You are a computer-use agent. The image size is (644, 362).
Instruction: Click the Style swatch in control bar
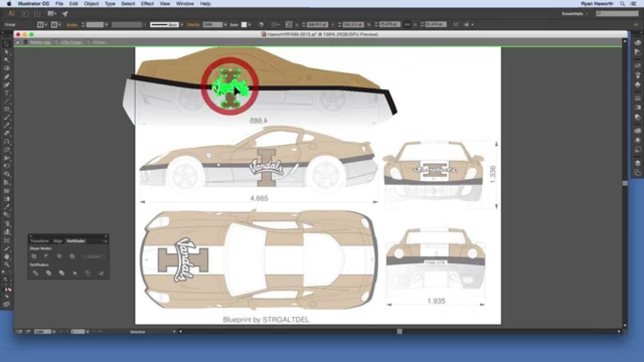(244, 24)
